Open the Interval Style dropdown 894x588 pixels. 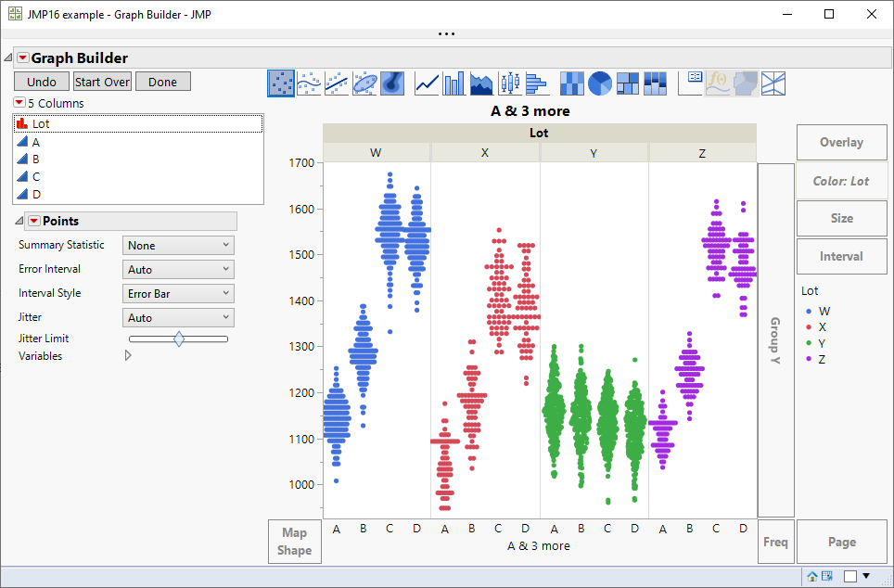177,292
